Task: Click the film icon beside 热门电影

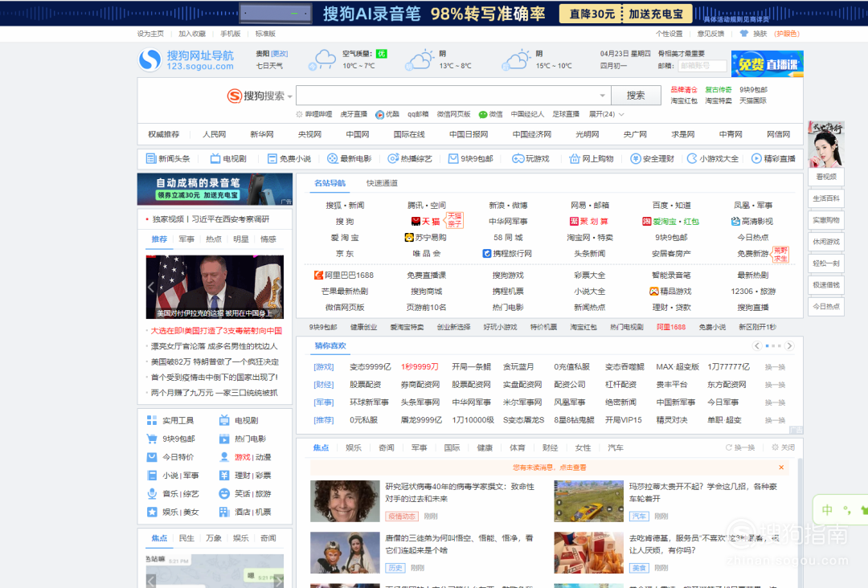Action: (224, 439)
